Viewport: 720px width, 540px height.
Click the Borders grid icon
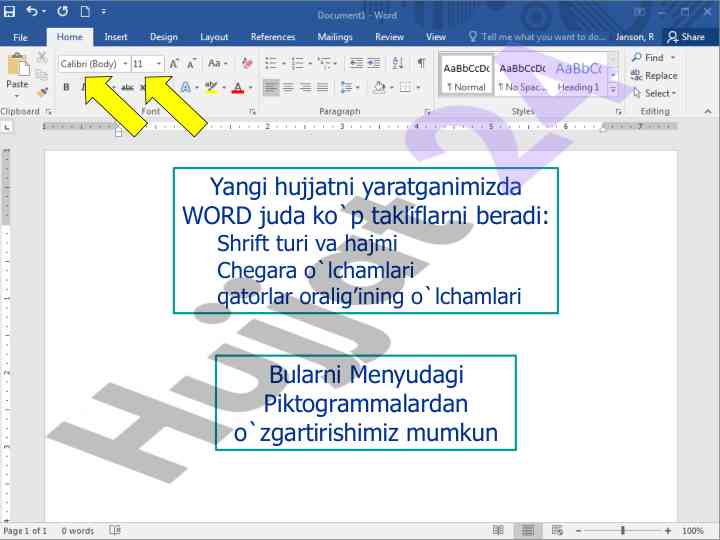405,87
